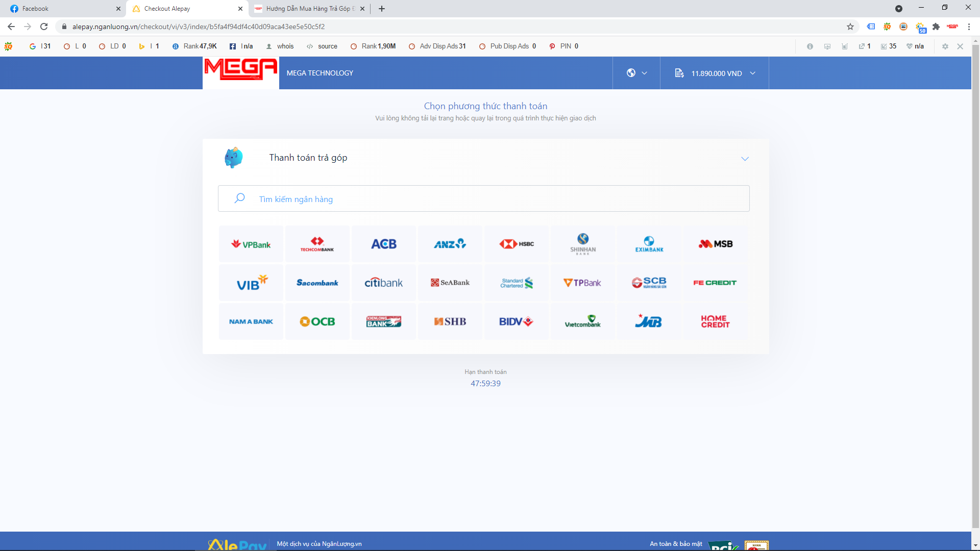Close the SEO toolbar
Viewport: 980px width, 551px height.
click(x=960, y=46)
